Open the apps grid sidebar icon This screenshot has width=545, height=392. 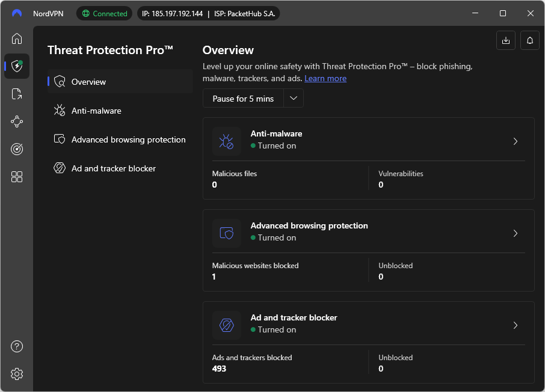point(17,177)
